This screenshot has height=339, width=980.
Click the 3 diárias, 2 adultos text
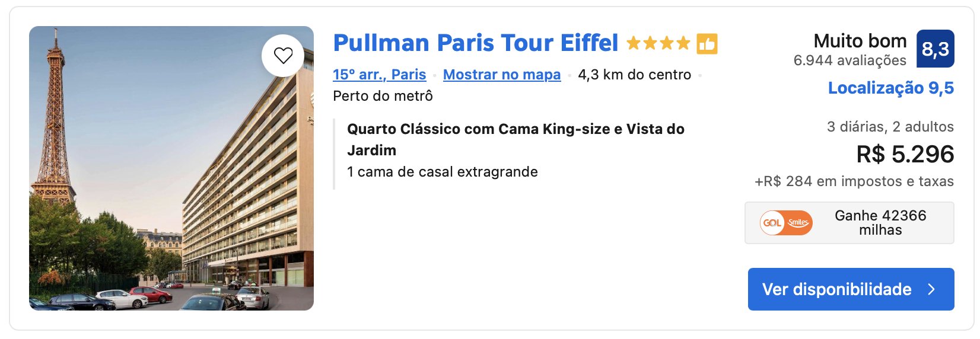(x=890, y=127)
